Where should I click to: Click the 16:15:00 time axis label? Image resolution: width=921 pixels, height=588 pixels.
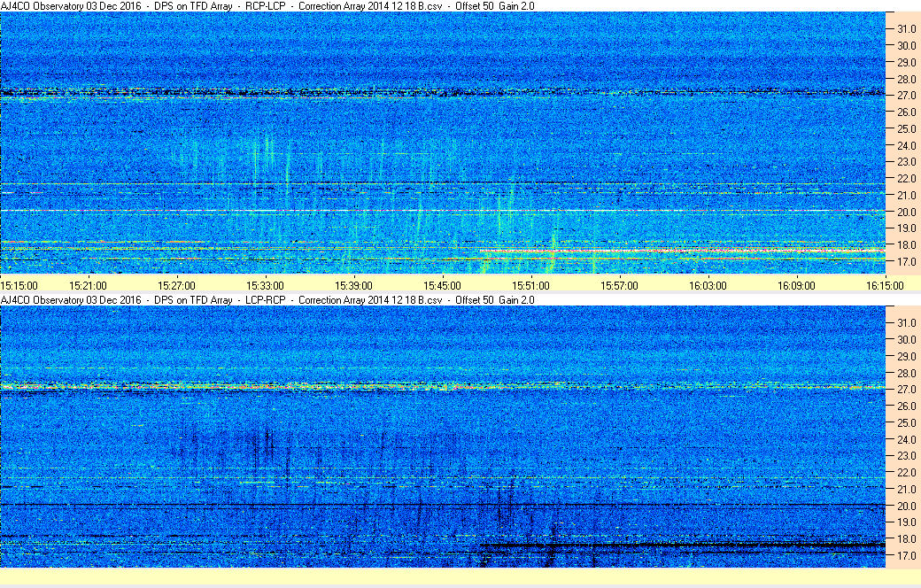(x=885, y=285)
